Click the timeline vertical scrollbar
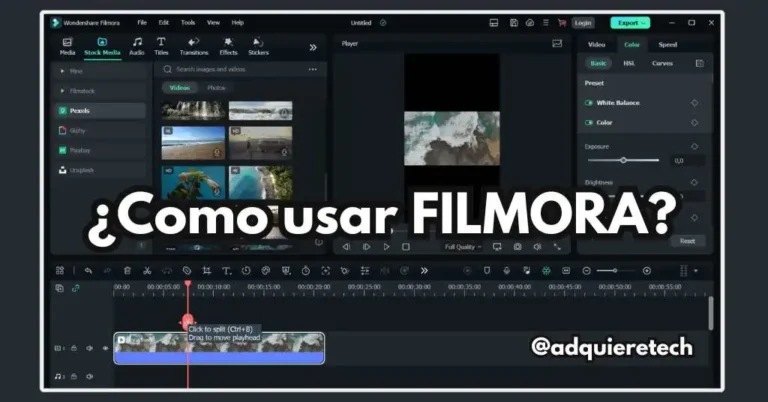Viewport: 768px width, 402px height. coord(711,313)
